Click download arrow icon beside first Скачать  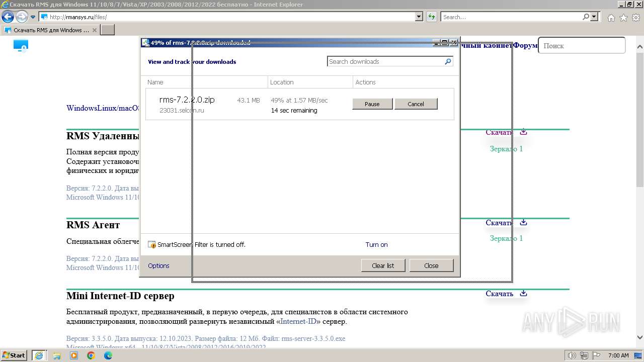[523, 132]
